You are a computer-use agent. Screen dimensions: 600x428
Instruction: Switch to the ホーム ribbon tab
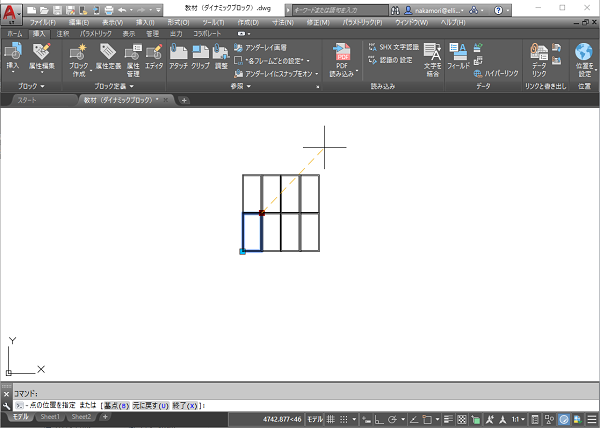coord(15,34)
